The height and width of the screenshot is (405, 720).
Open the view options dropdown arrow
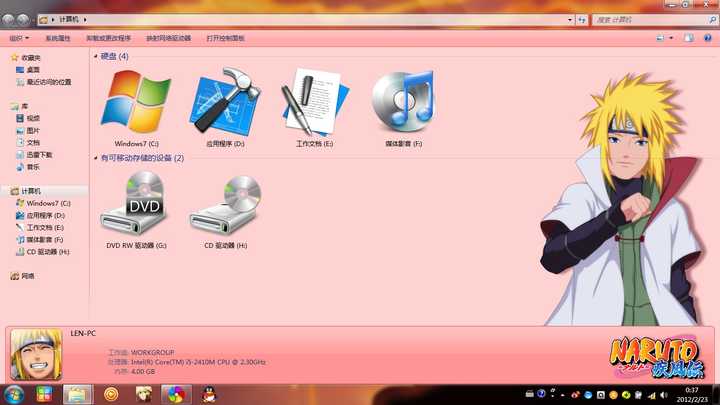coord(671,38)
